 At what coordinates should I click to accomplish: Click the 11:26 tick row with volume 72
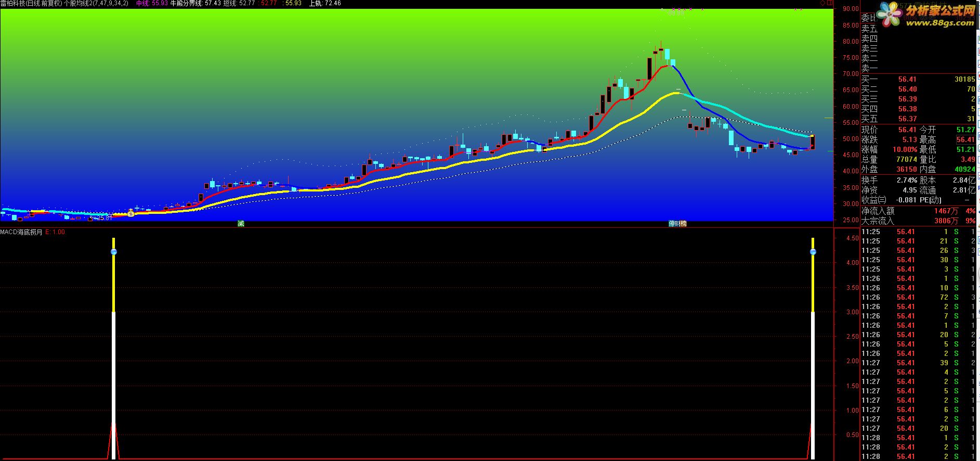coord(918,297)
